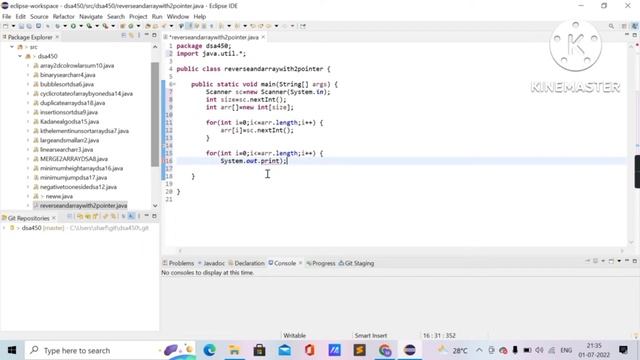Toggle Word Wrap in the toolbar
Screen dimensions: 640x360
click(196, 26)
